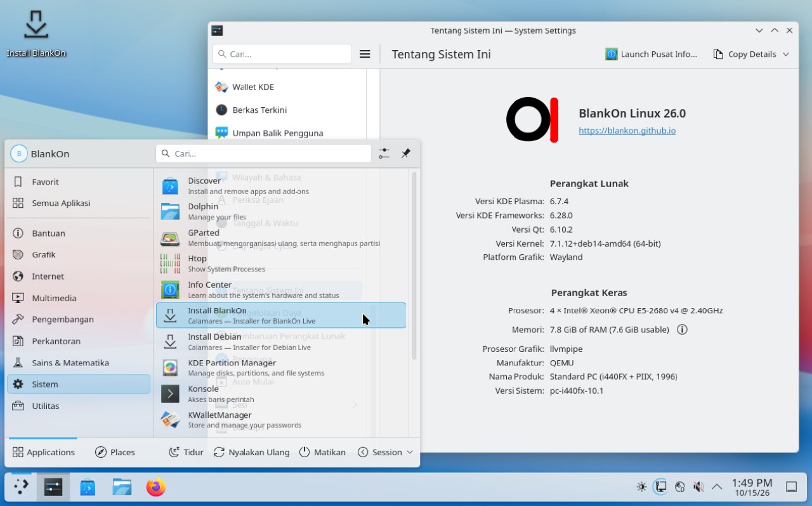Select Wallet KDE in settings sidebar

tap(287, 87)
